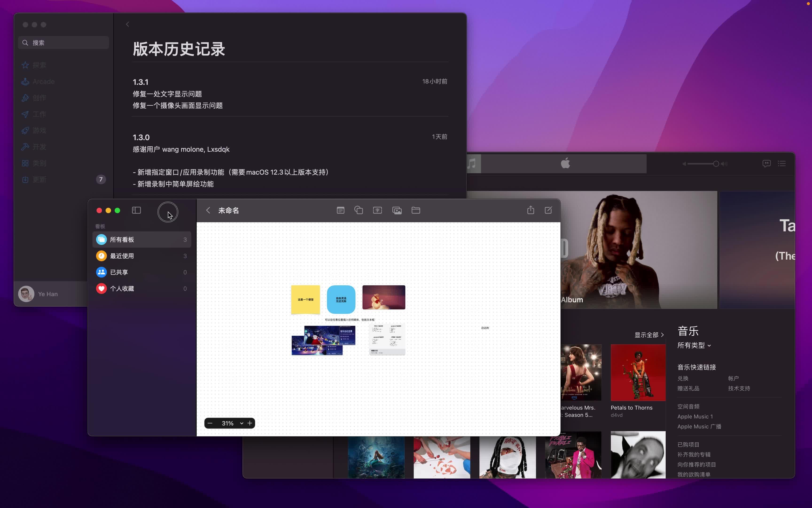Select the snowman image on canvas

[x=384, y=297]
